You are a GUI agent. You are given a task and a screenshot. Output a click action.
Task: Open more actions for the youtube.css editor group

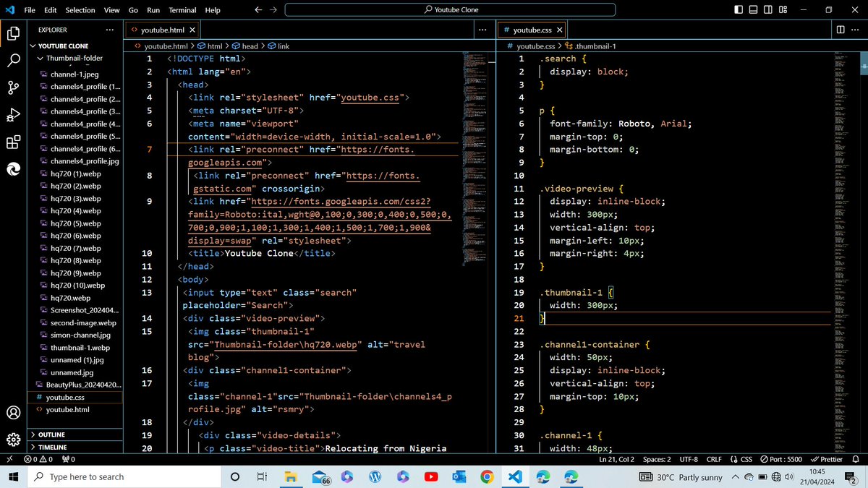856,30
